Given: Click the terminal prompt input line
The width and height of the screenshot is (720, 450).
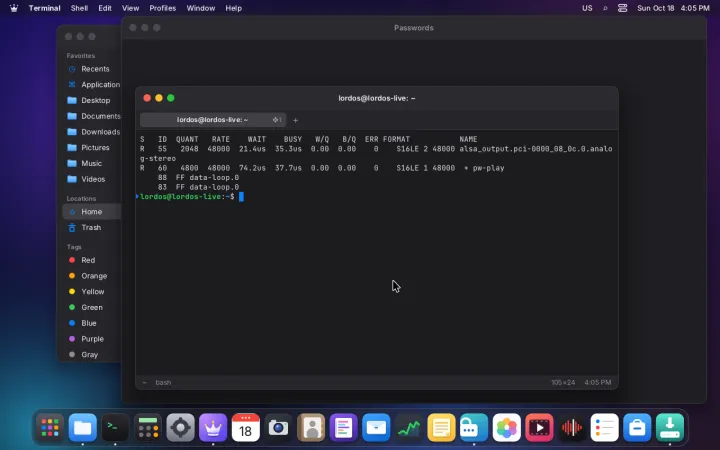Looking at the screenshot, I should (x=377, y=197).
